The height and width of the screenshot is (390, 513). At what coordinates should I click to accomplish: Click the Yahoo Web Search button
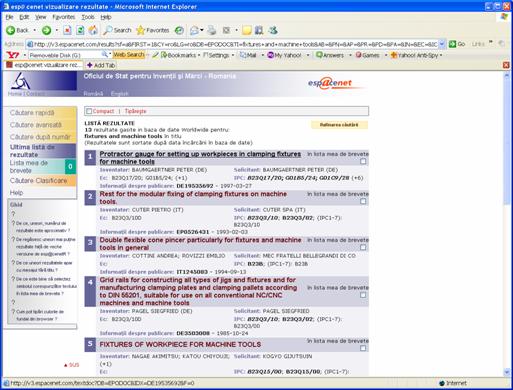point(129,55)
